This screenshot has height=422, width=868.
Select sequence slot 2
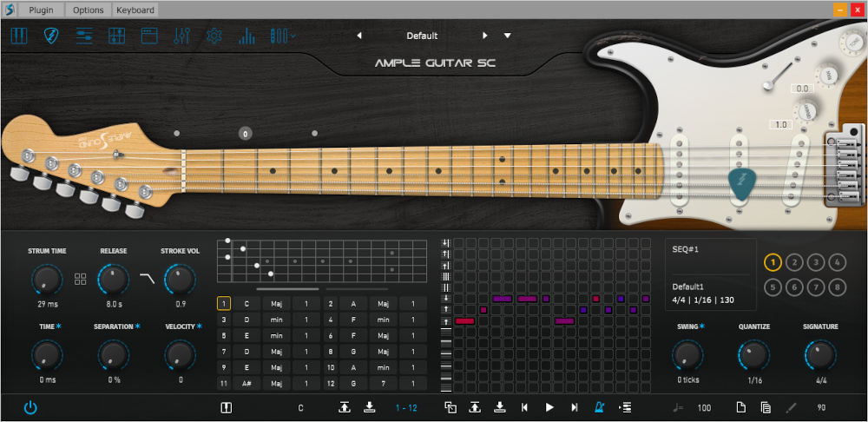pos(794,262)
